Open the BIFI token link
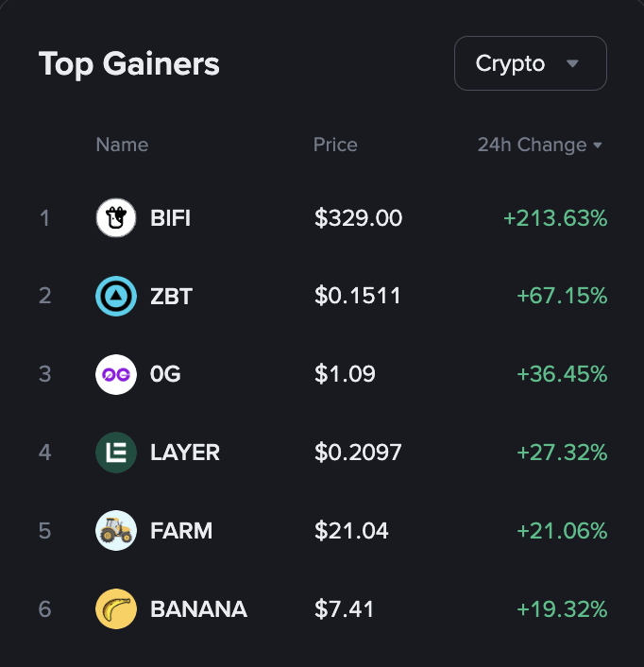This screenshot has width=644, height=667. click(x=170, y=218)
